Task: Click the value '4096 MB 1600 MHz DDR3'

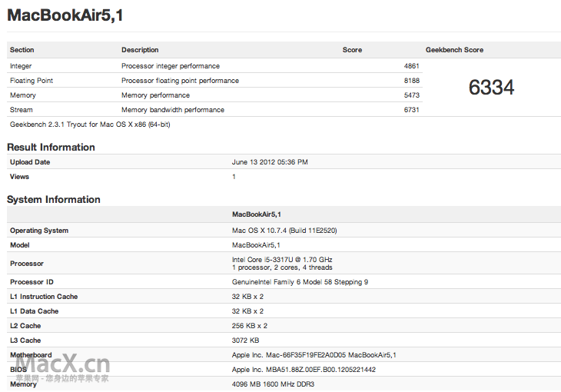Action: pos(273,384)
